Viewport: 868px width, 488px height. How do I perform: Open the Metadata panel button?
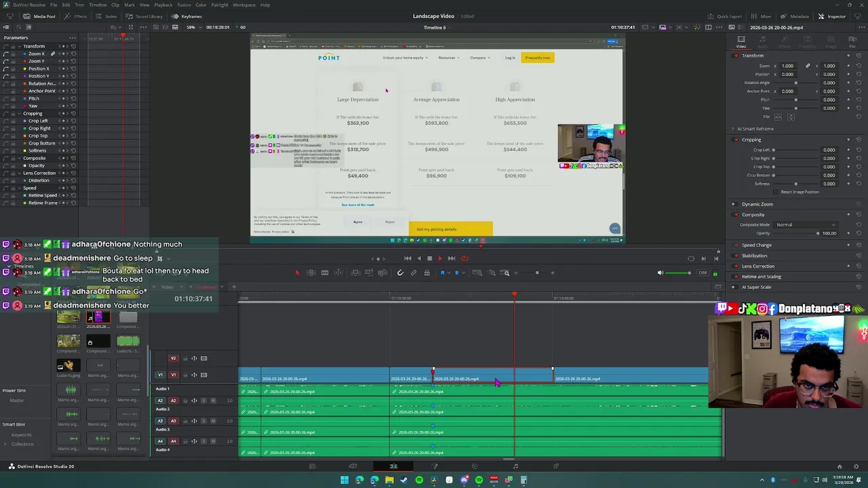[795, 16]
